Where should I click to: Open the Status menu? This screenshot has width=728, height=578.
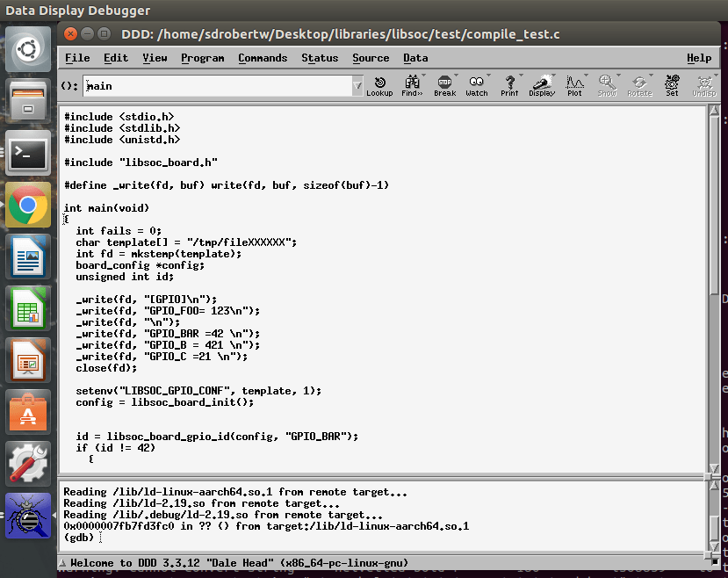(x=319, y=58)
